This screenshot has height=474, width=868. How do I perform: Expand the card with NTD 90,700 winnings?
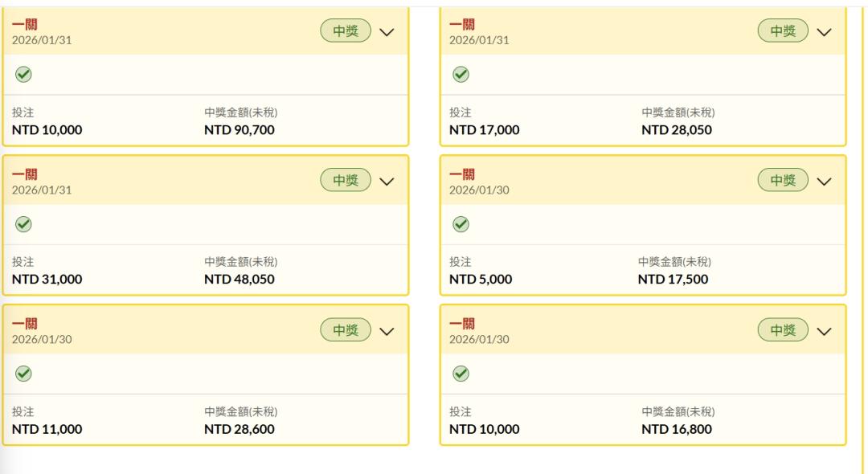[x=387, y=32]
